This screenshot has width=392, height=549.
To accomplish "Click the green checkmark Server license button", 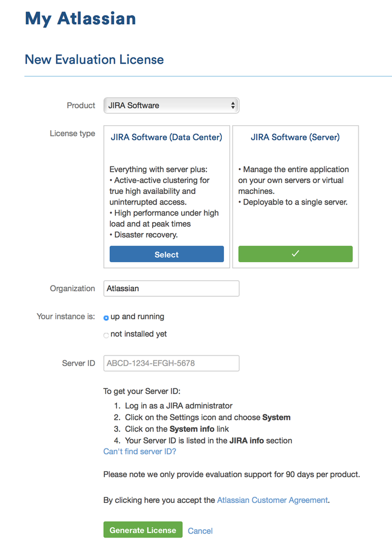I will (x=295, y=254).
